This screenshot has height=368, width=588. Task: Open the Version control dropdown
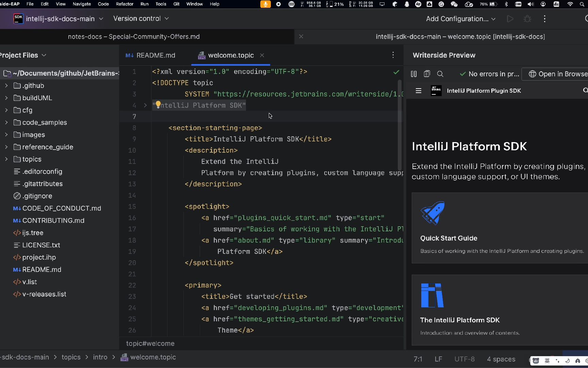click(x=141, y=19)
